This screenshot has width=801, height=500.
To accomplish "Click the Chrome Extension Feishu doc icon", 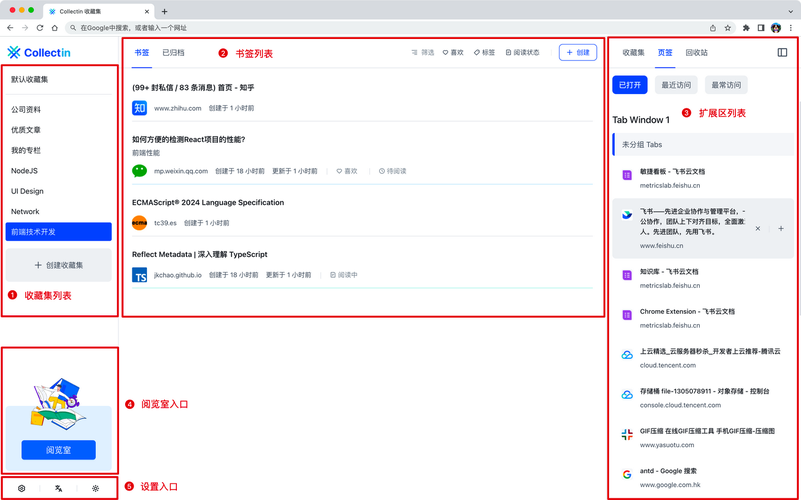I will point(627,315).
